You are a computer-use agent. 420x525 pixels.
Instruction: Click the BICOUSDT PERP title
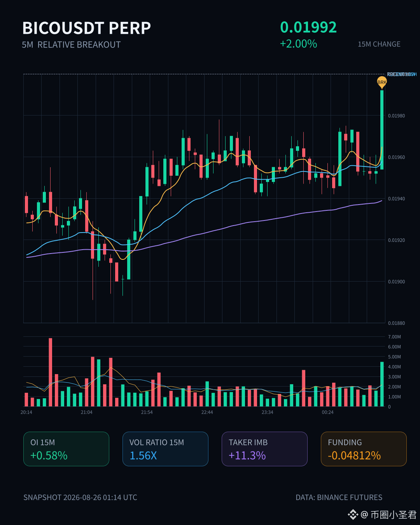pos(86,28)
